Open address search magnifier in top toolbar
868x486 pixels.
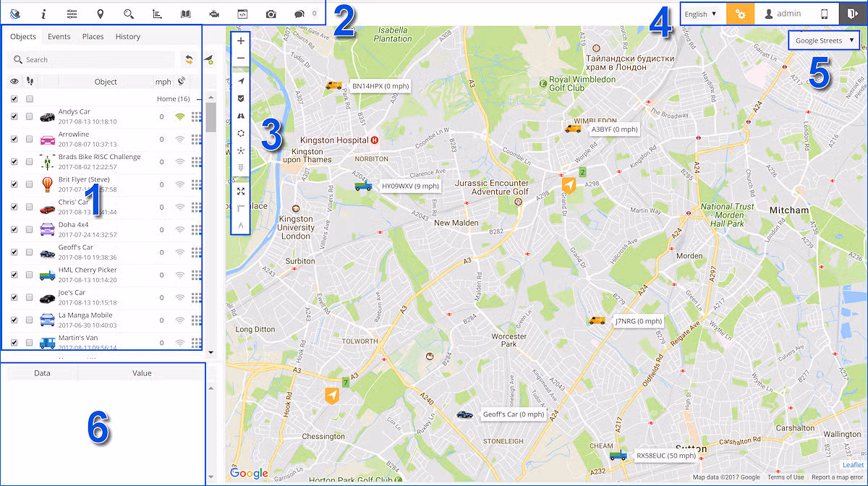click(129, 14)
